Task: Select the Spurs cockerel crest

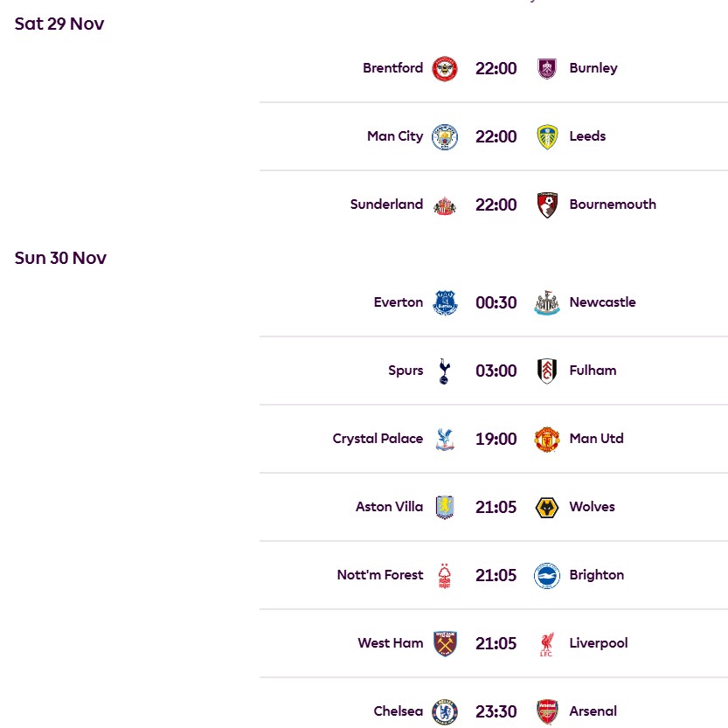Action: point(445,370)
